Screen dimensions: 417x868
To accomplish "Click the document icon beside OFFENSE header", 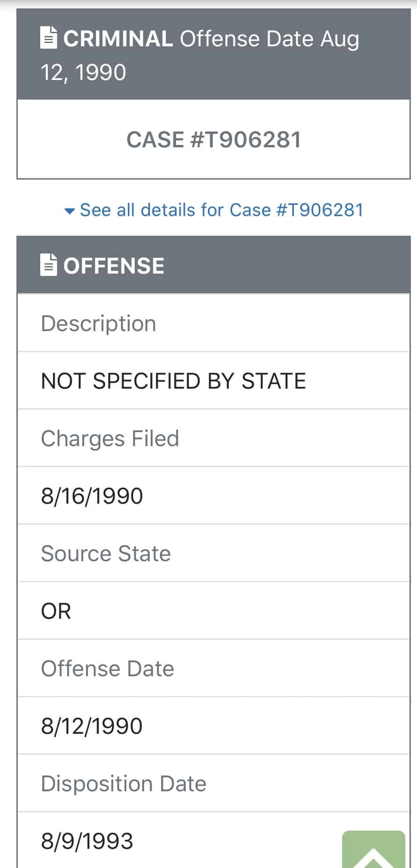I will pos(49,265).
